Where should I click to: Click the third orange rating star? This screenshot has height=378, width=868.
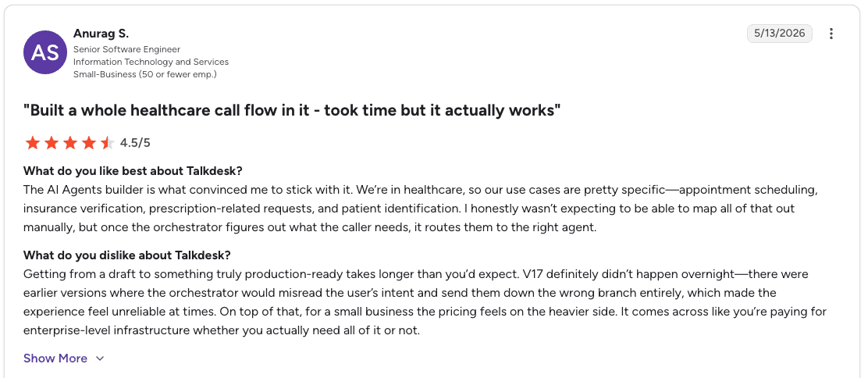[x=70, y=144]
